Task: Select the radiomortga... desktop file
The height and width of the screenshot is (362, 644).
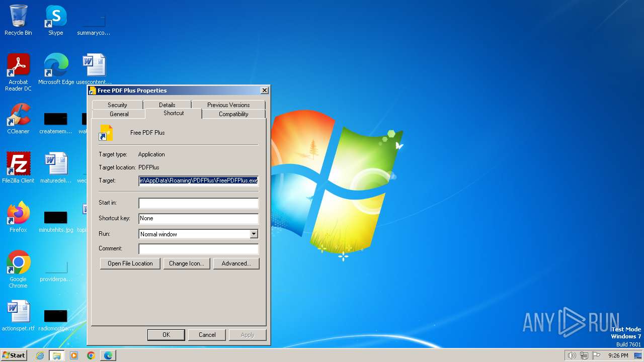Action: pos(56,320)
